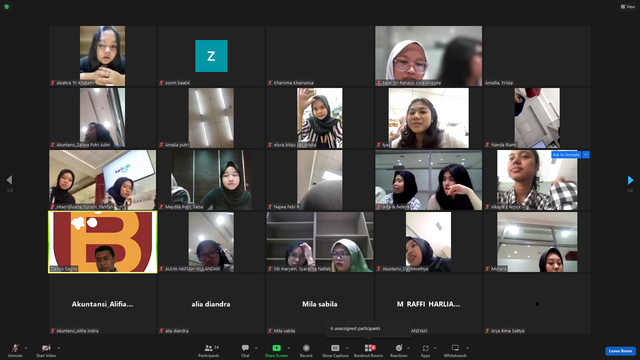Click muted mic icon on Nanda Rianti label
The height and width of the screenshot is (360, 640).
coord(487,145)
